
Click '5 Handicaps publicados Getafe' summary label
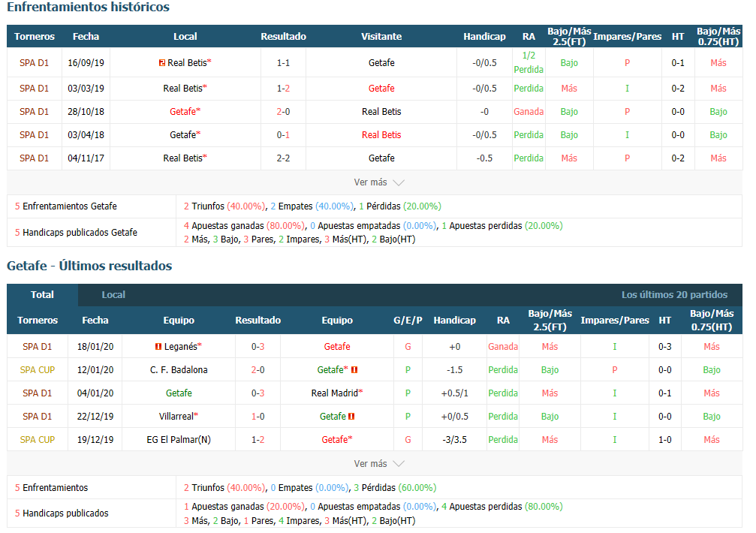[76, 232]
